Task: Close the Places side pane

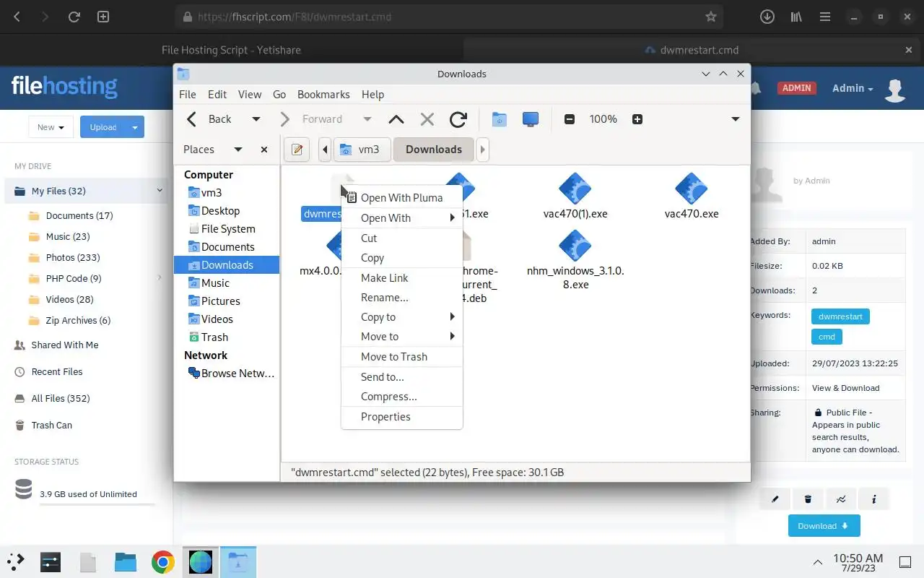Action: pyautogui.click(x=264, y=150)
